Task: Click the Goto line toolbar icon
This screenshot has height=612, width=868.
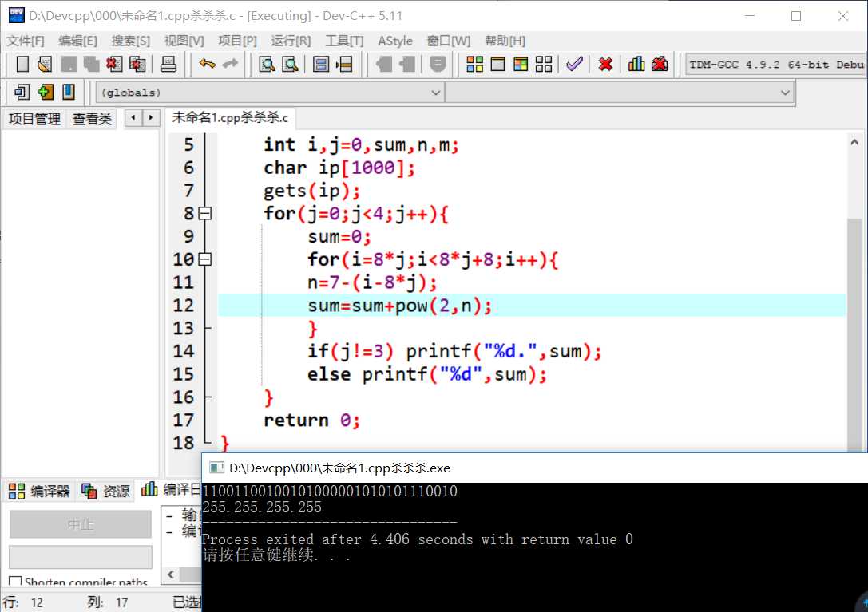Action: (x=344, y=64)
